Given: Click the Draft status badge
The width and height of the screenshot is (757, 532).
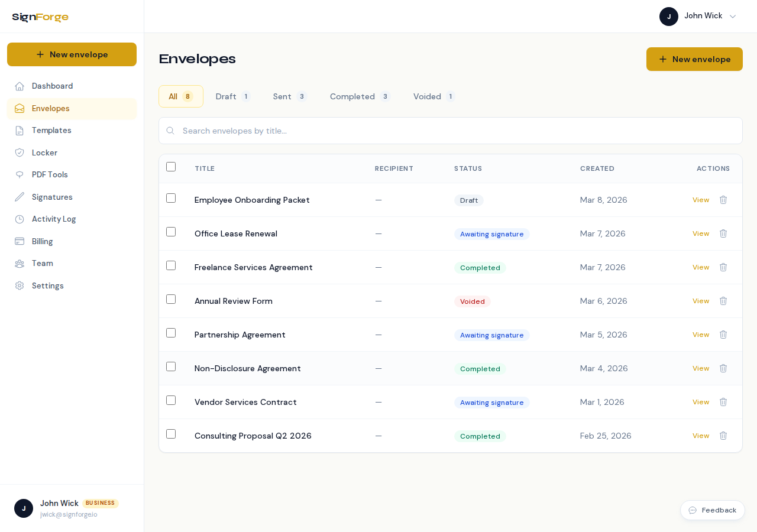Looking at the screenshot, I should click(x=469, y=200).
